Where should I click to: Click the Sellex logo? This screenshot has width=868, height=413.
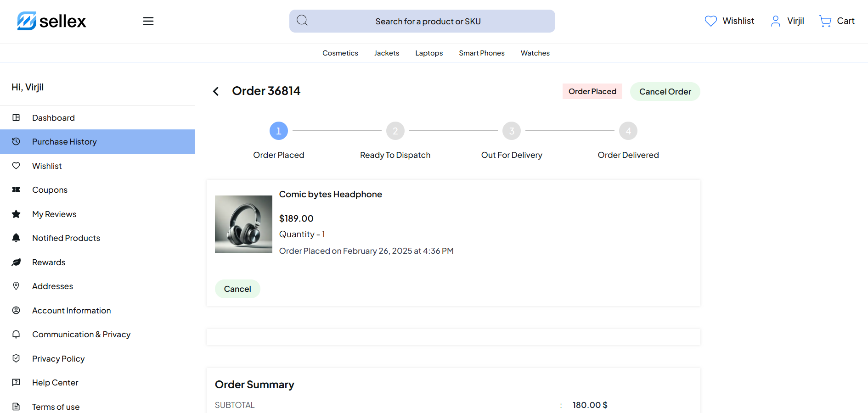[x=51, y=21]
